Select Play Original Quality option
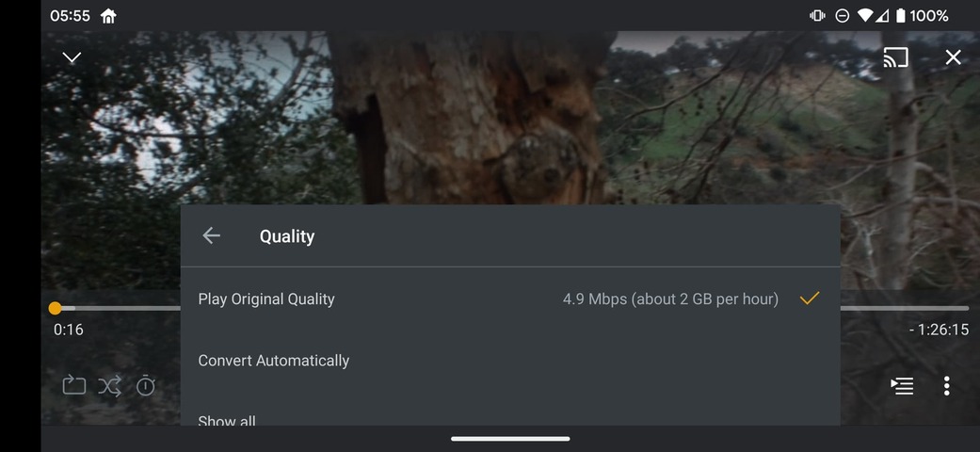980x452 pixels. pos(510,299)
